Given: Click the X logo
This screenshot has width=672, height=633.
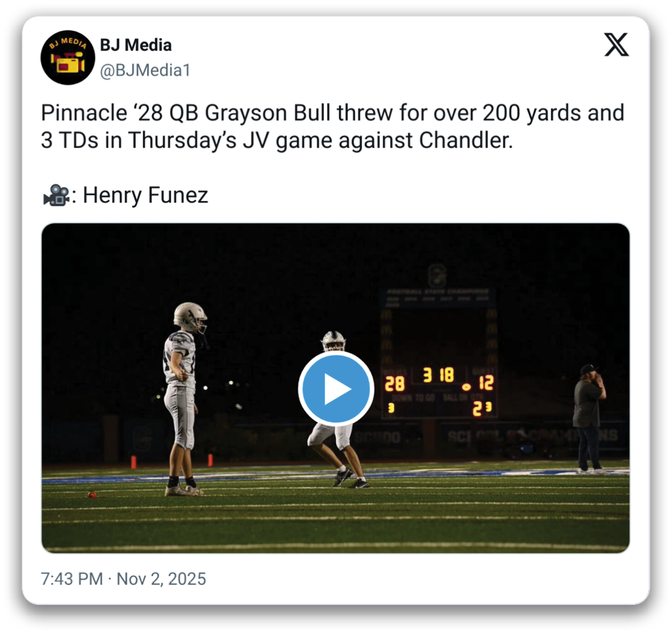Looking at the screenshot, I should tap(616, 45).
